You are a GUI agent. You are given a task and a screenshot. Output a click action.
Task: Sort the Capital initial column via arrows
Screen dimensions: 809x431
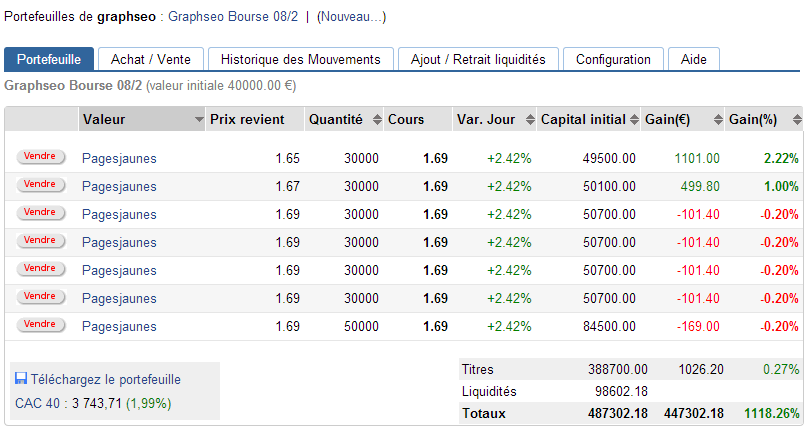pyautogui.click(x=635, y=120)
